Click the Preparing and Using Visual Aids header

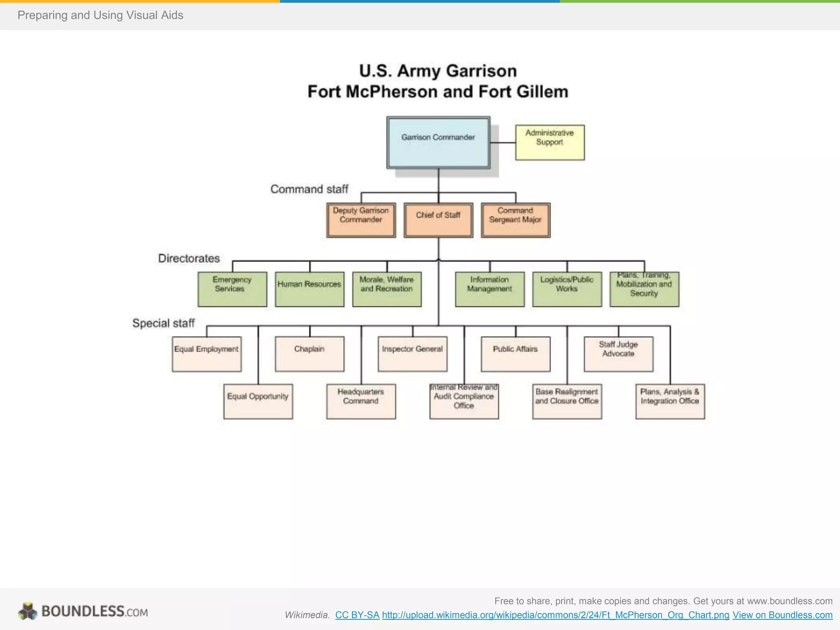[100, 15]
